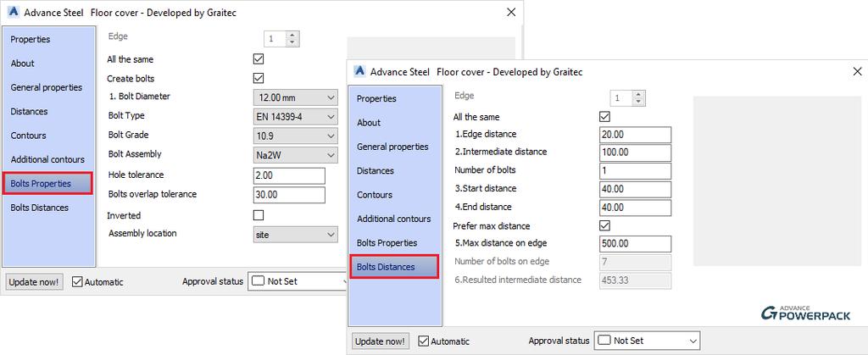
Task: Click the Number of bolts on edge value 7
Action: 636,262
